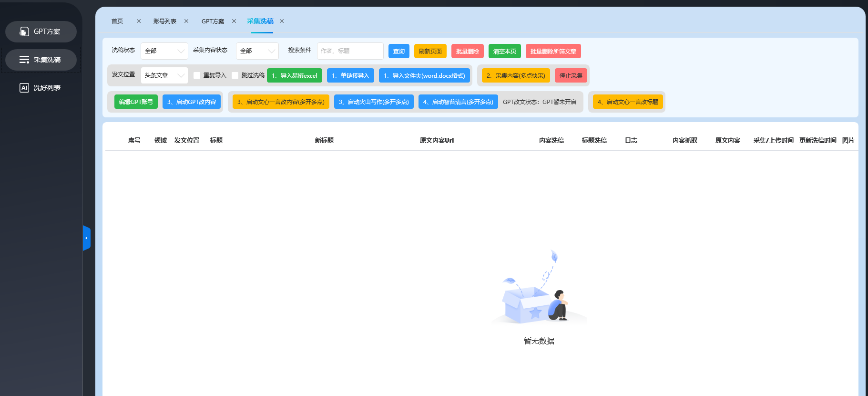Switch to the 账号列表 tab
This screenshot has width=868, height=396.
click(164, 21)
